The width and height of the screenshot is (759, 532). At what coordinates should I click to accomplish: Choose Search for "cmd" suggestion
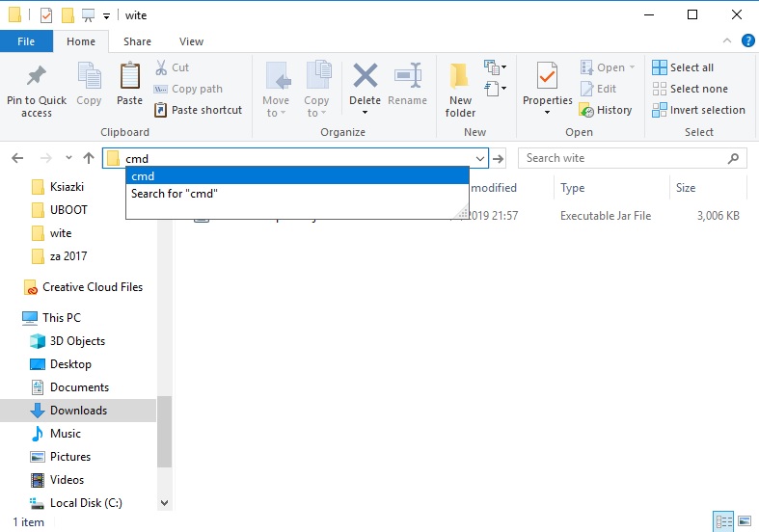(297, 194)
